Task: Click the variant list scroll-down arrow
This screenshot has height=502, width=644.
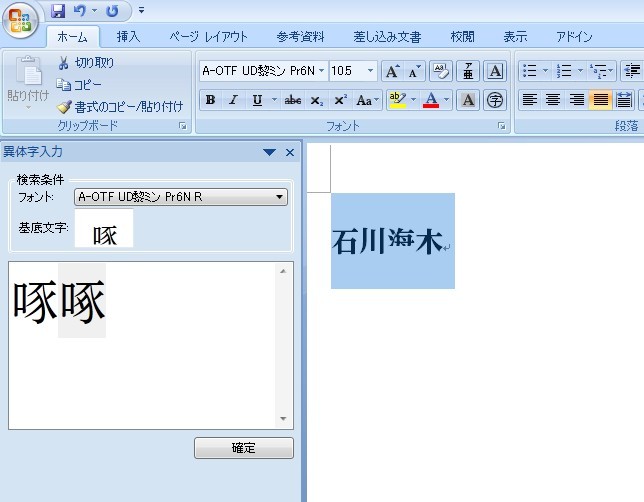Action: point(283,419)
